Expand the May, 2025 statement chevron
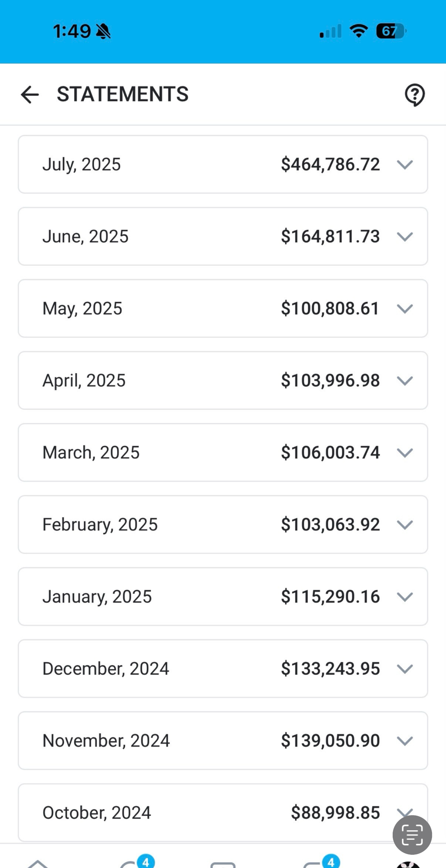The image size is (446, 868). tap(404, 308)
